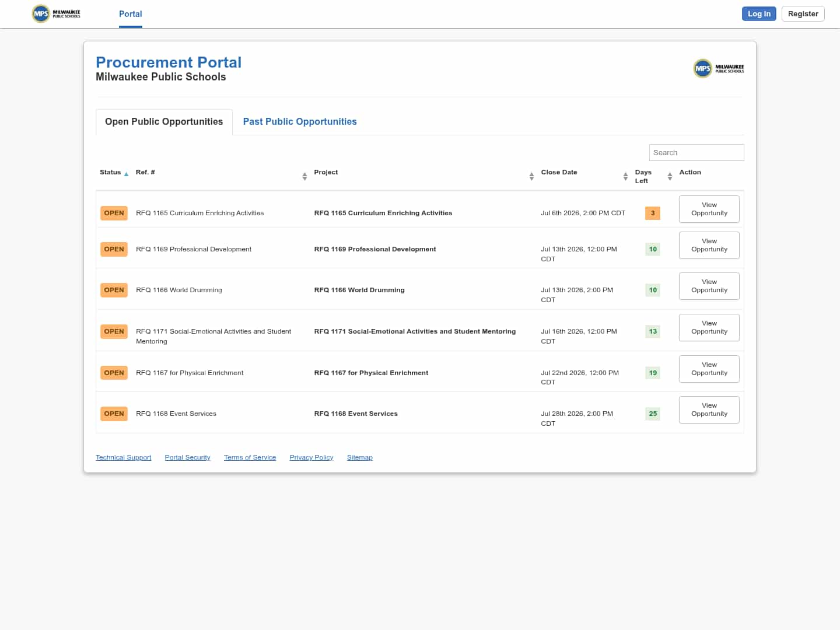Open the Privacy Policy link
This screenshot has height=630, width=840.
(x=311, y=457)
